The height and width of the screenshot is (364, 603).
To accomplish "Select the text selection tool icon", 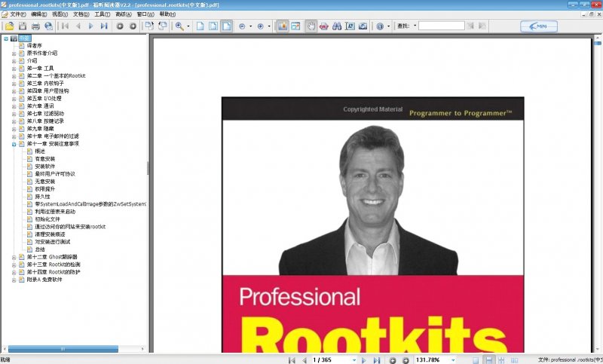I will [x=350, y=26].
